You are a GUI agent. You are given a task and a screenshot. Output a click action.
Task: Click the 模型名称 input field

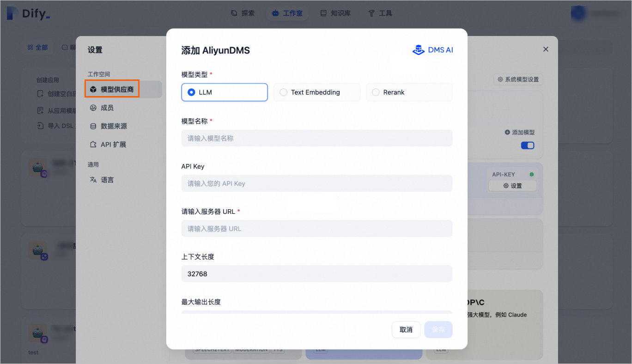point(317,138)
